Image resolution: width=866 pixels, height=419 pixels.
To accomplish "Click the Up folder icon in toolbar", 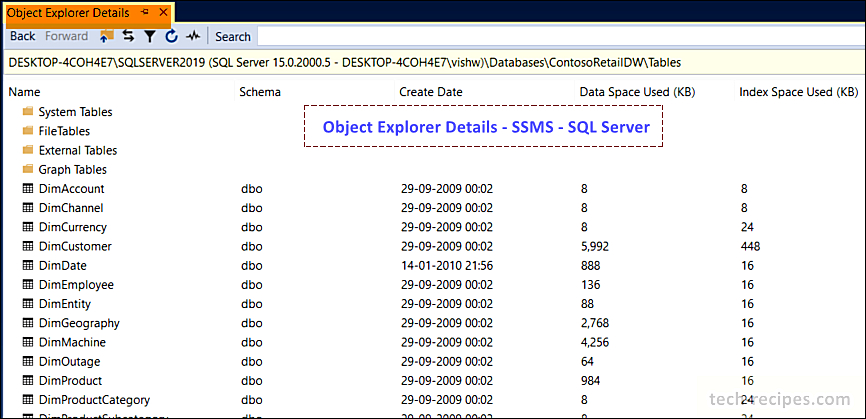I will (x=107, y=36).
